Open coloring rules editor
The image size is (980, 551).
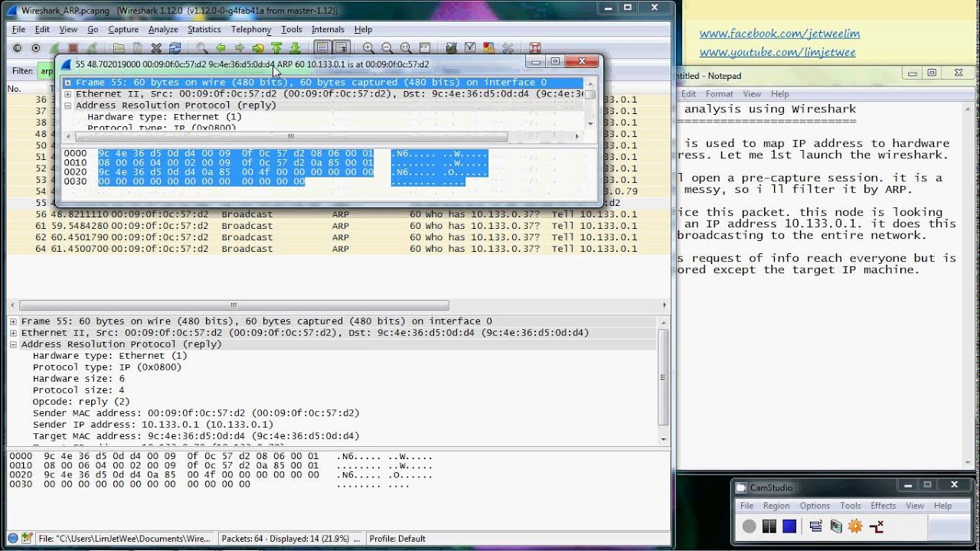(488, 47)
